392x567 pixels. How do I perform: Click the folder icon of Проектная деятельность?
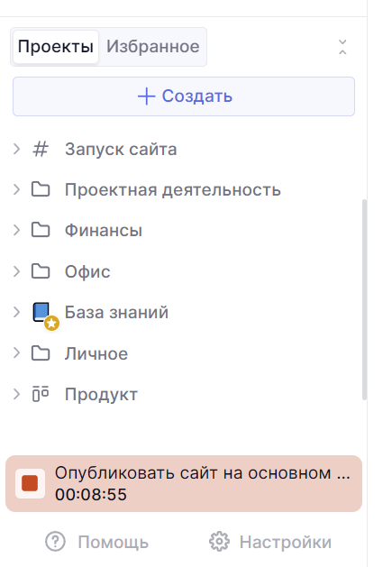(x=41, y=189)
